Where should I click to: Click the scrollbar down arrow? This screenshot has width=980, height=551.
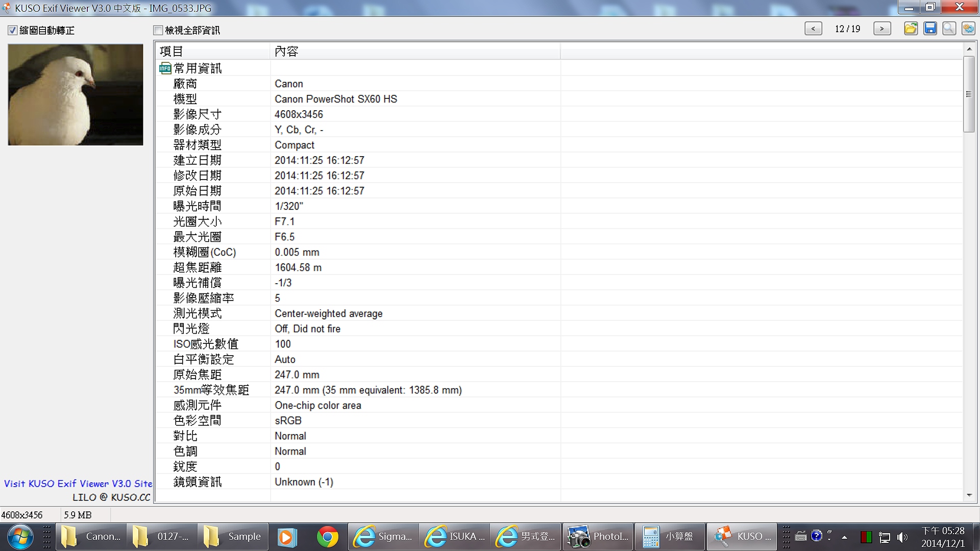pos(969,495)
